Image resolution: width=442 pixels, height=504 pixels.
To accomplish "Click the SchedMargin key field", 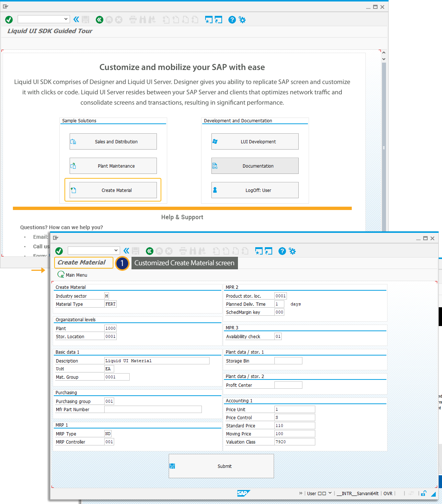I will coord(279,312).
